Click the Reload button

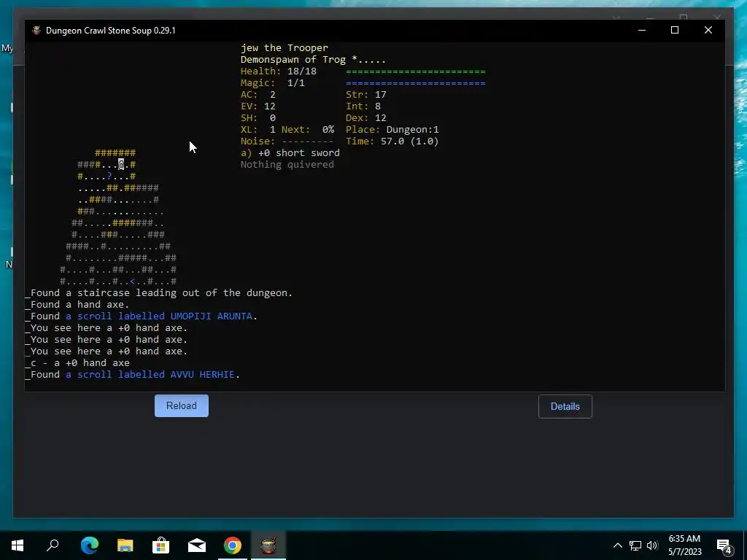(182, 405)
